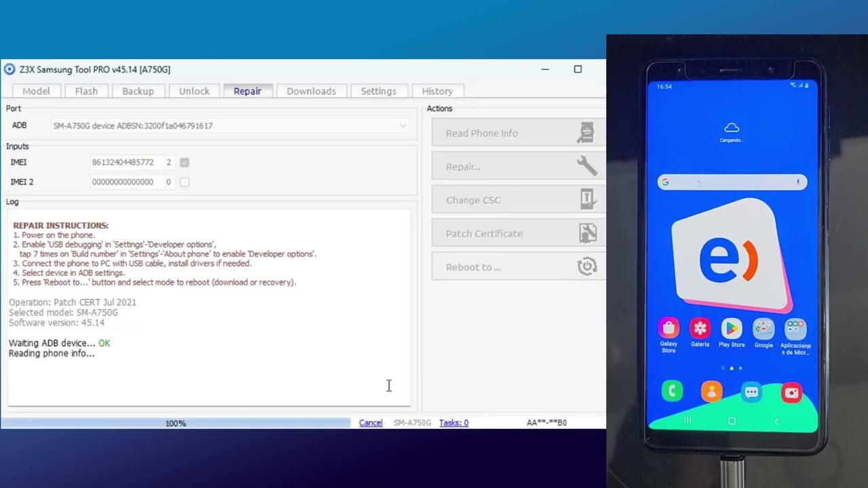Open Google folder on phone screen
Screen dimensions: 868x488
764,329
